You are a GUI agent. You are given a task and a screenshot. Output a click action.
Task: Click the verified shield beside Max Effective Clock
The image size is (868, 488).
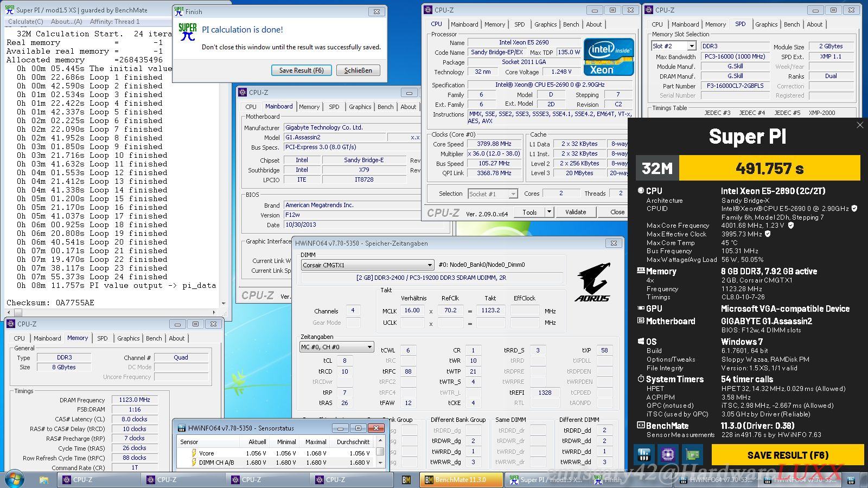pos(768,234)
